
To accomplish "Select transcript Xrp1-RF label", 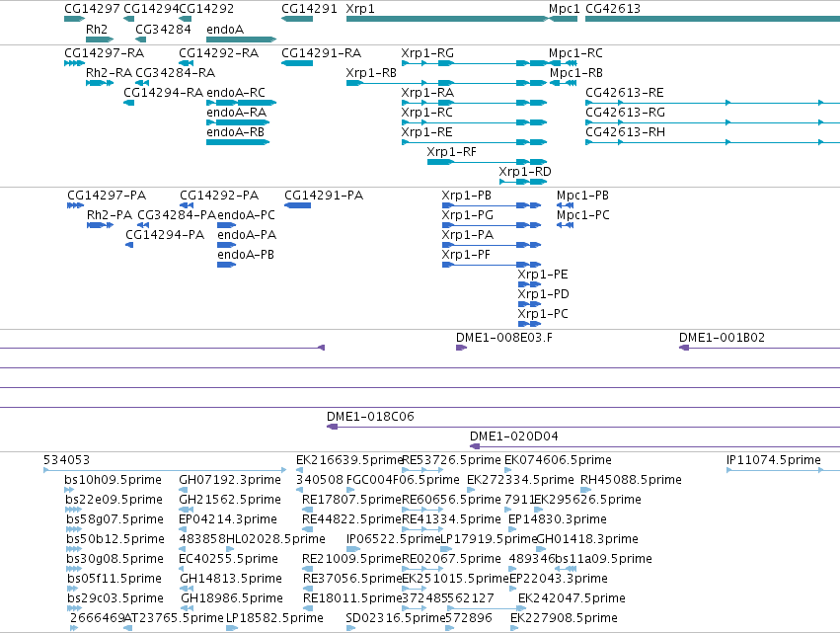I will point(452,152).
